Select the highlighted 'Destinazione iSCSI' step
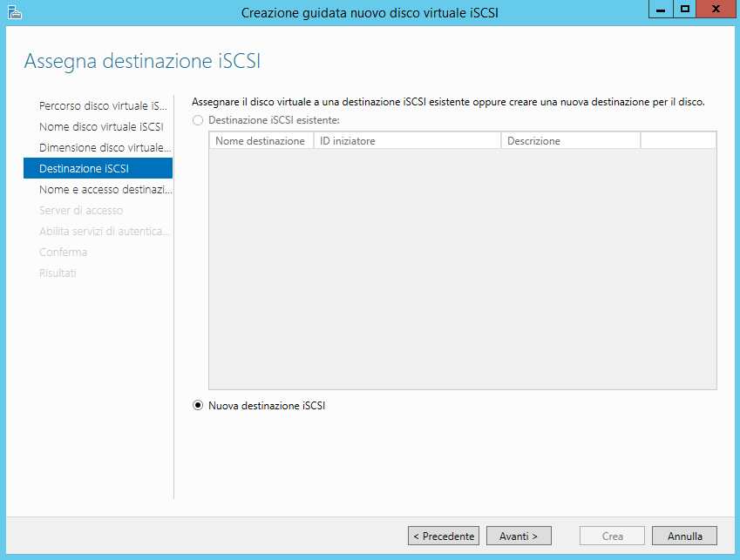The height and width of the screenshot is (560, 740). click(x=98, y=168)
